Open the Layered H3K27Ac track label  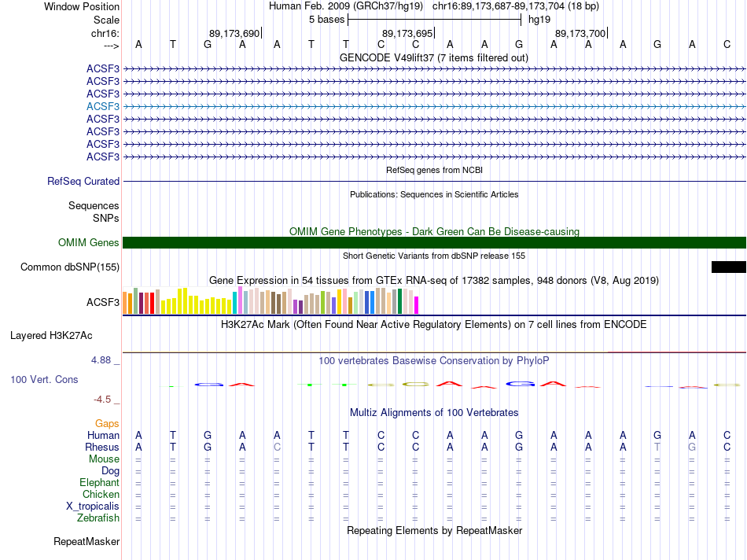[x=51, y=336]
